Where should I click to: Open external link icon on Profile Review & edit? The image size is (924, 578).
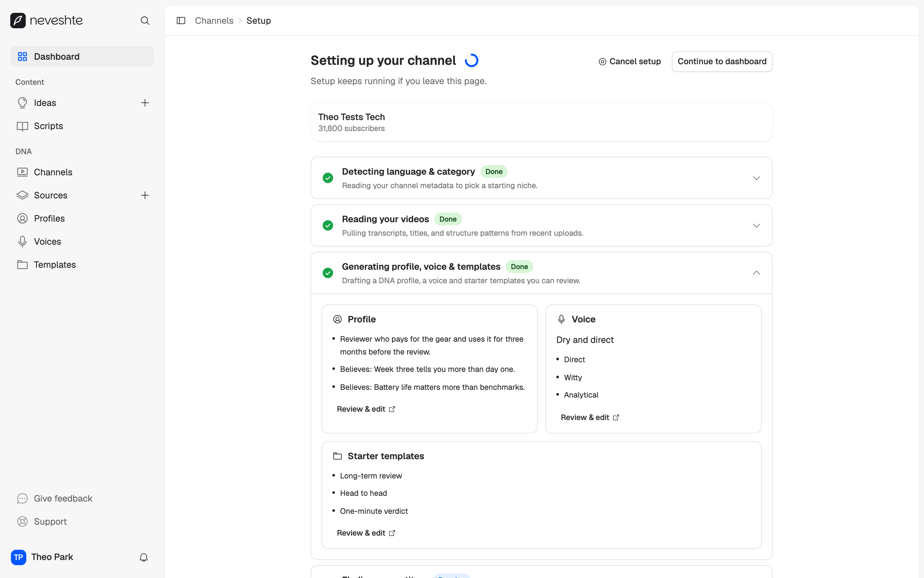pyautogui.click(x=392, y=409)
